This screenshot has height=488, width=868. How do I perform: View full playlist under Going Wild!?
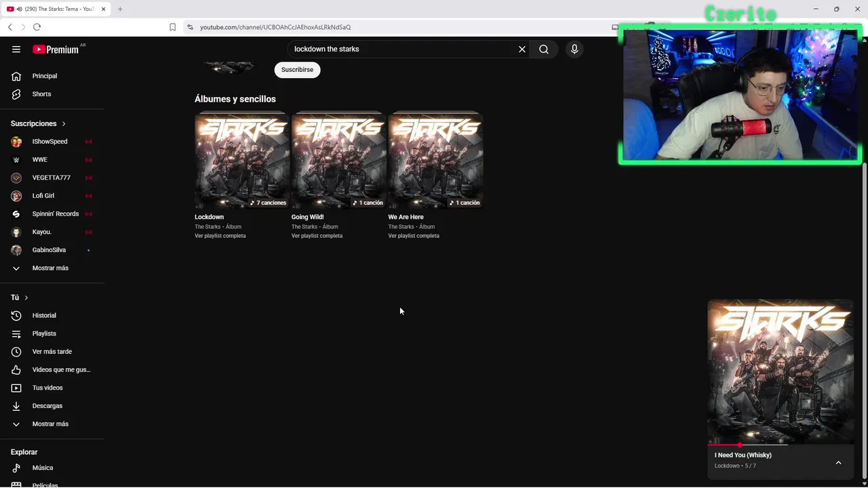317,236
